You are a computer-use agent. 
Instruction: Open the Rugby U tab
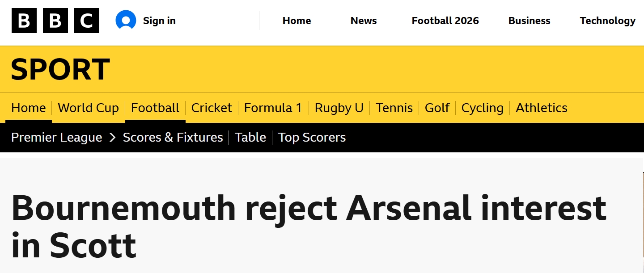(339, 108)
